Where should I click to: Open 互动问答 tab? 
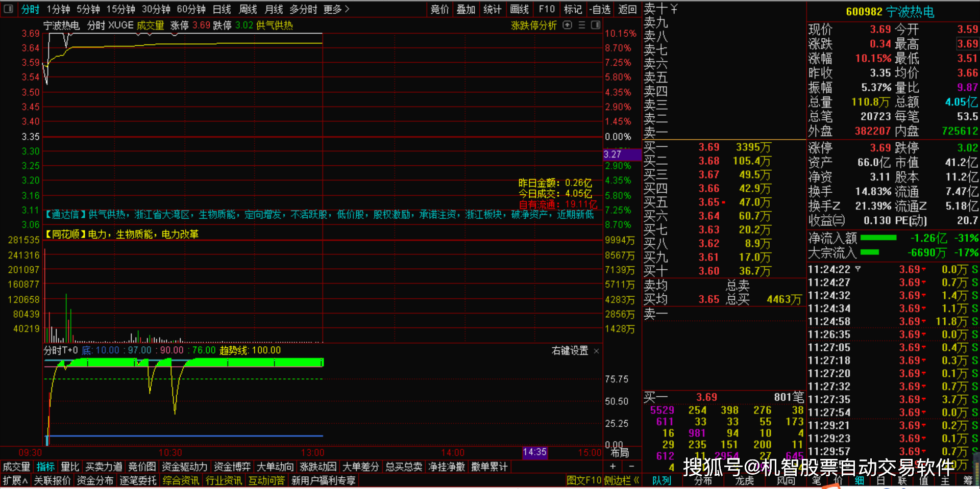pyautogui.click(x=266, y=480)
